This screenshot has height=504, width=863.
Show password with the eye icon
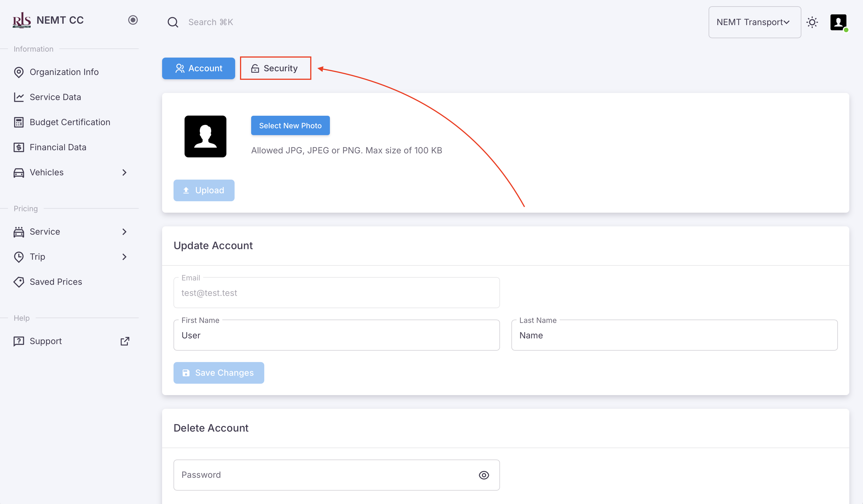click(483, 475)
